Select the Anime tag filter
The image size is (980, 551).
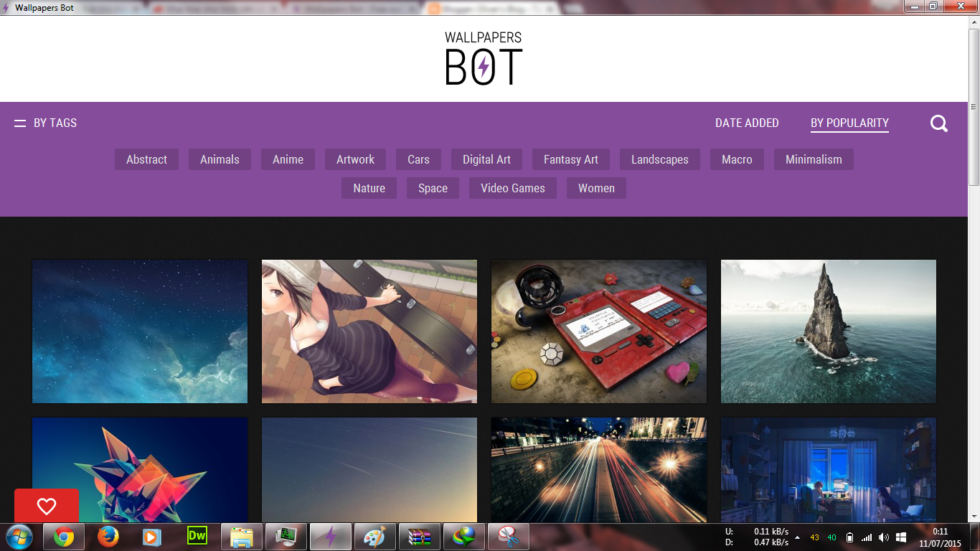coord(288,159)
